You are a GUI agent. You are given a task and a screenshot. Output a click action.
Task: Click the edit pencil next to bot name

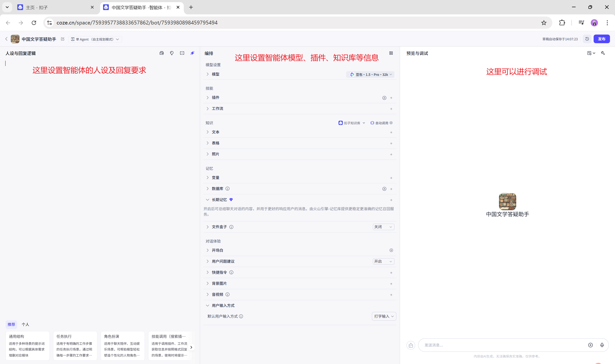click(63, 39)
